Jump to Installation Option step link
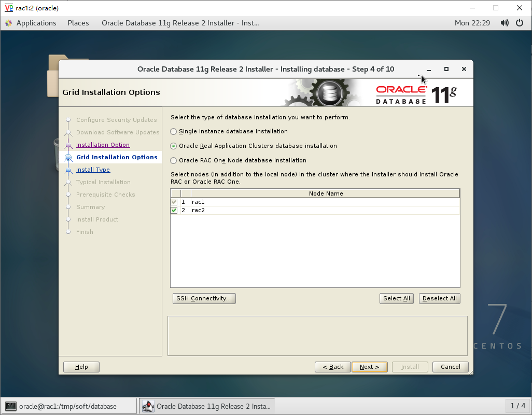This screenshot has width=532, height=415. tap(103, 145)
